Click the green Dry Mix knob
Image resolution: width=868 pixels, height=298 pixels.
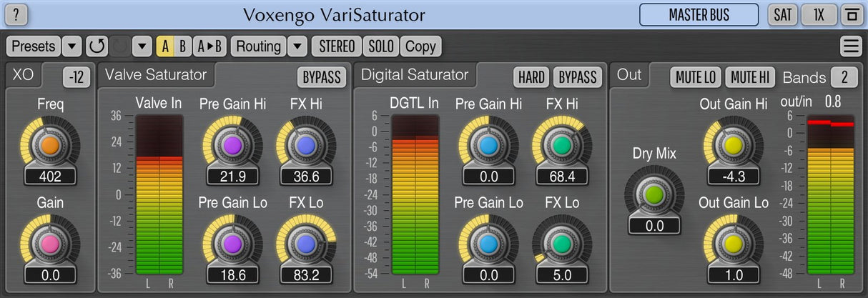point(654,194)
